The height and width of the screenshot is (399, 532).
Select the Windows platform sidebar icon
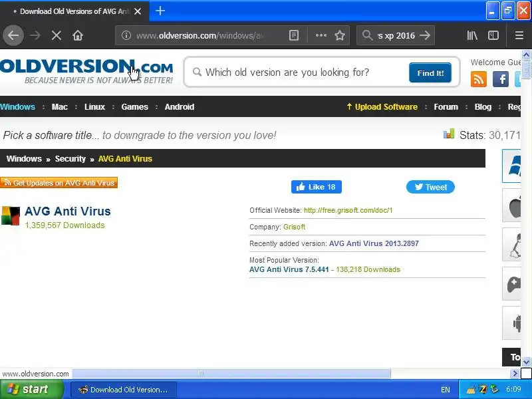(x=511, y=166)
